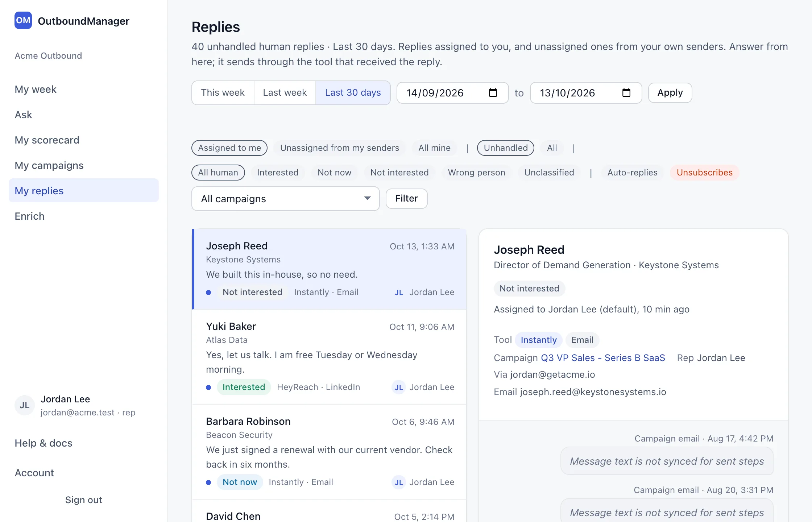Open the All campaigns dropdown
812x522 pixels.
click(x=286, y=199)
